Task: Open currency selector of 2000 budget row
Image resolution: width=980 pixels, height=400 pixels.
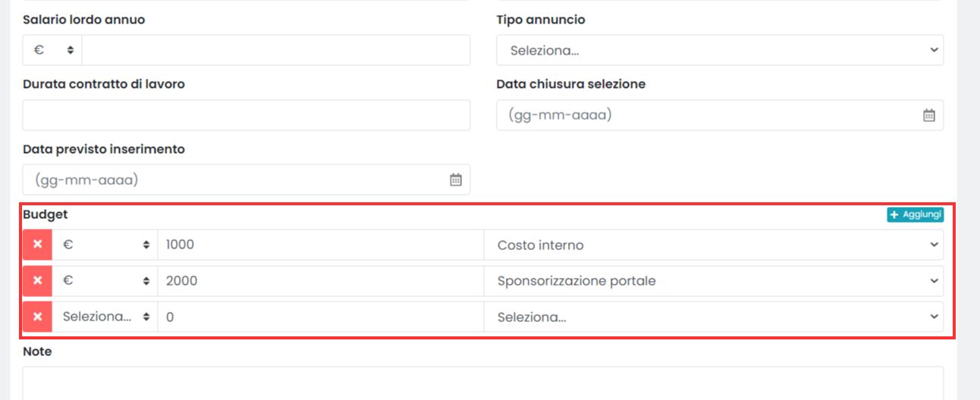Action: click(105, 281)
